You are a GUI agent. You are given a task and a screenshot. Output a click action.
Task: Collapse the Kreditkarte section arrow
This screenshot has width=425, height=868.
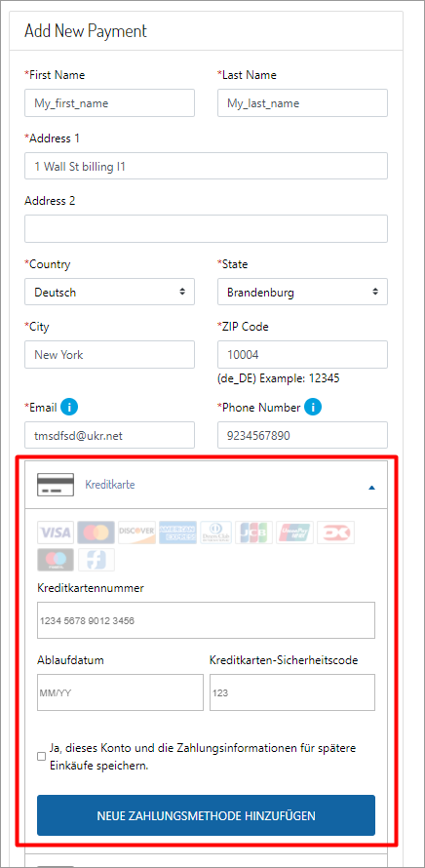click(372, 488)
